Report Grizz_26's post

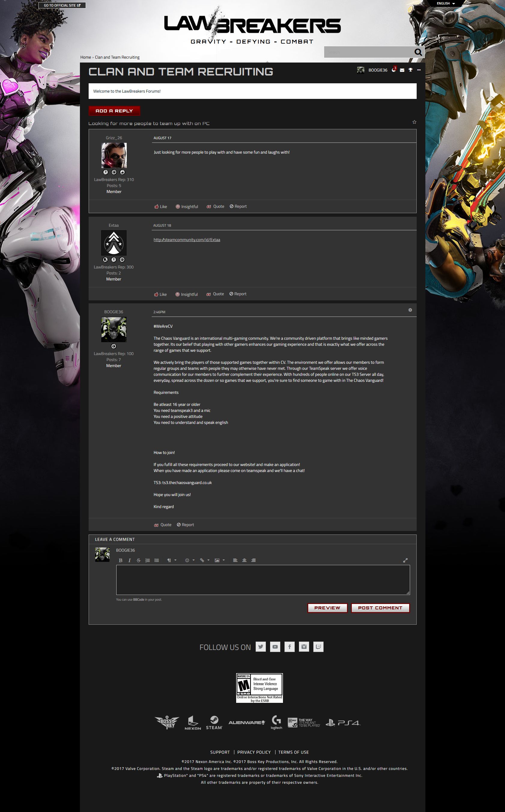click(238, 207)
